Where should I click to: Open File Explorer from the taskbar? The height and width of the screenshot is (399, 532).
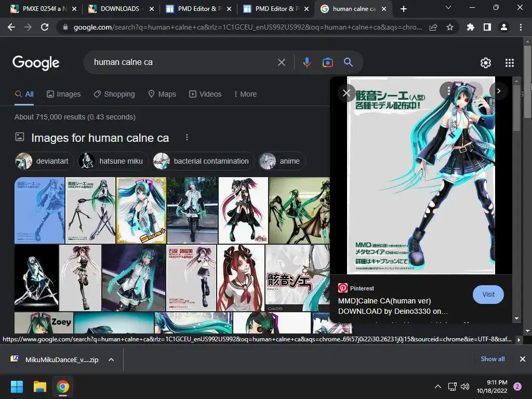click(x=39, y=387)
